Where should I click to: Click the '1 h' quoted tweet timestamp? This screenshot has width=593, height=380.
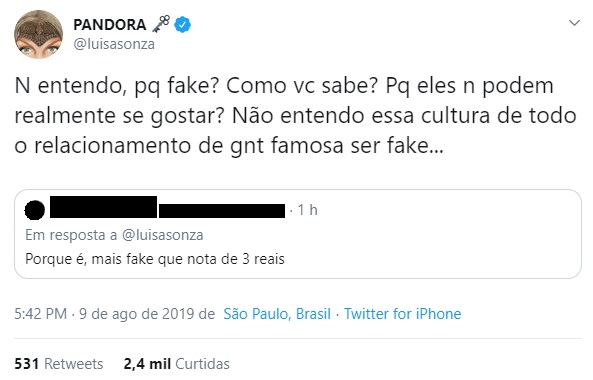tap(307, 210)
